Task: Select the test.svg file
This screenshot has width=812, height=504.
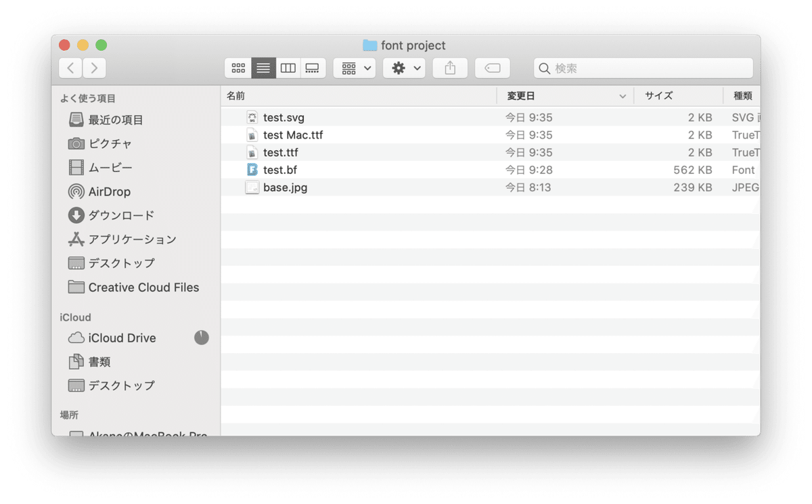Action: coord(284,117)
